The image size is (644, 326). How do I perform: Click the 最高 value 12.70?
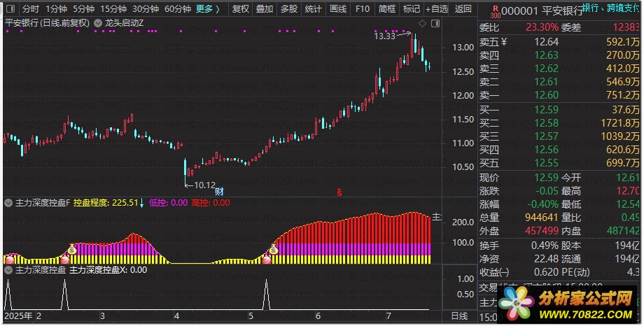click(x=628, y=191)
